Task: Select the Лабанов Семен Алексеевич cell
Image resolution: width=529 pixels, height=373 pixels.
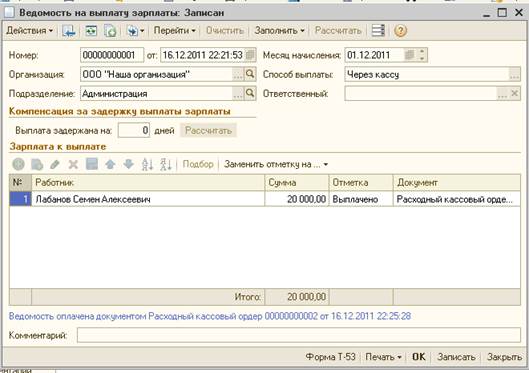Action: (148, 199)
